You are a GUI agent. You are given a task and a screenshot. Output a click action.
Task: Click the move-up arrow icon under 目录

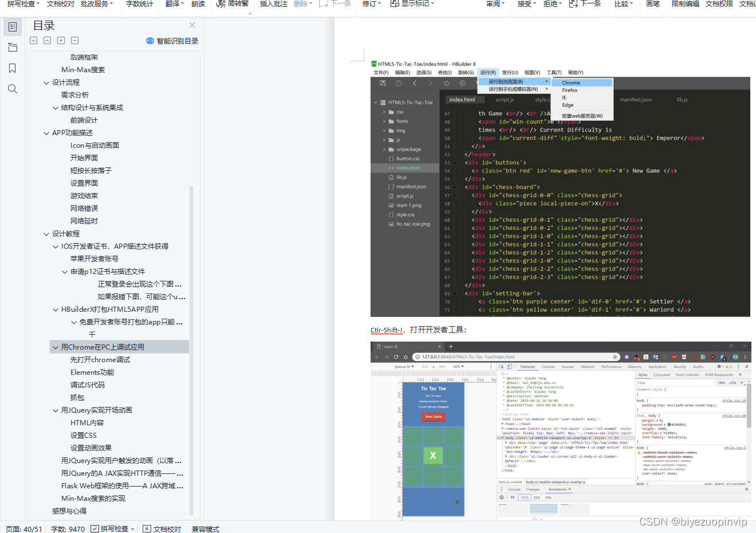47,41
